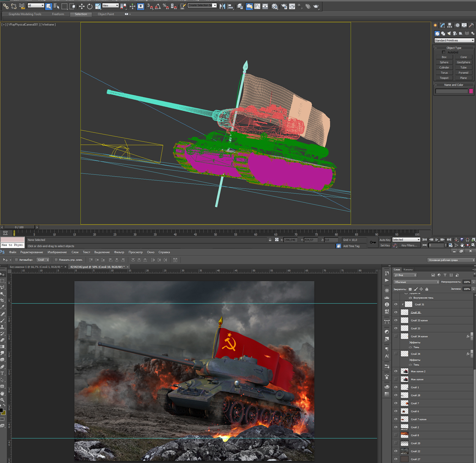Click the Pan View hand icon in 3ds Max
This screenshot has height=463, width=476.
462,245
